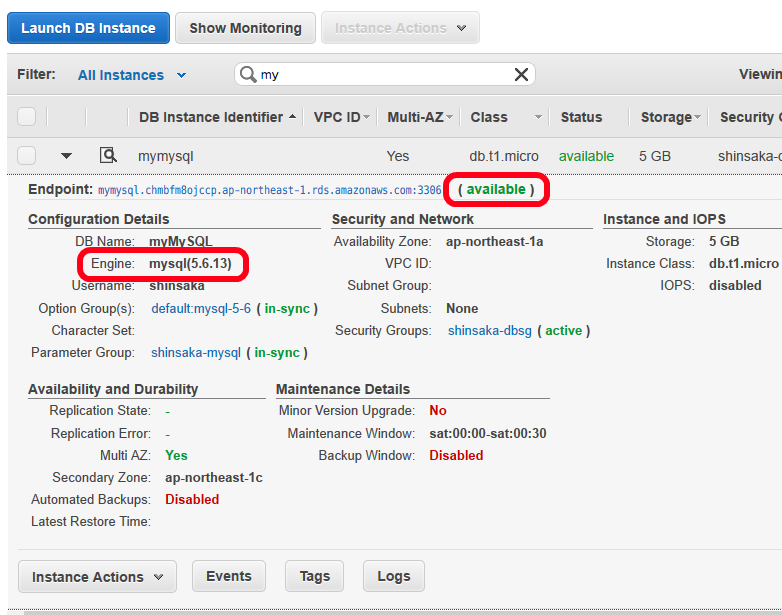
Task: Click into the search field containing 'my'
Action: (x=384, y=75)
